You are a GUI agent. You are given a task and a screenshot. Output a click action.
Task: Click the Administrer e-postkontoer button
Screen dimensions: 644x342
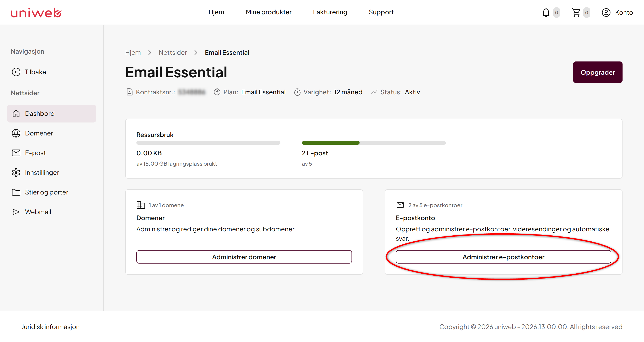[503, 257]
